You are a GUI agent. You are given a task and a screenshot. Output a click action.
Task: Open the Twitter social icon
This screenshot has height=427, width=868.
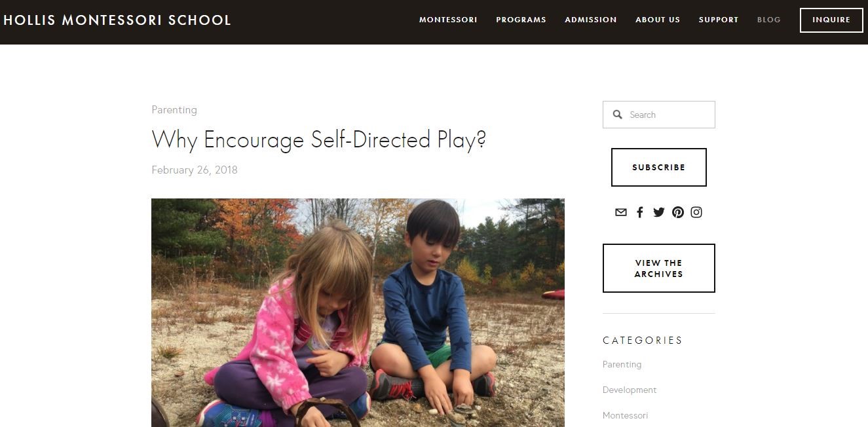[x=659, y=212]
